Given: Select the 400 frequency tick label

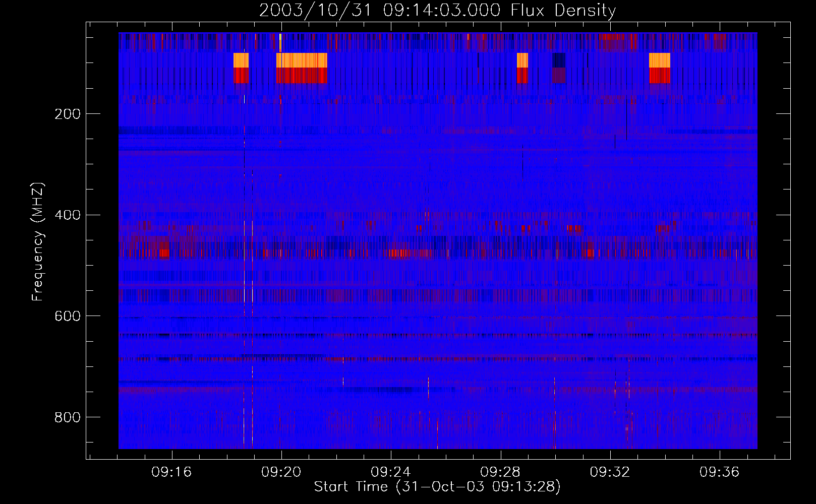Looking at the screenshot, I should click(x=68, y=215).
